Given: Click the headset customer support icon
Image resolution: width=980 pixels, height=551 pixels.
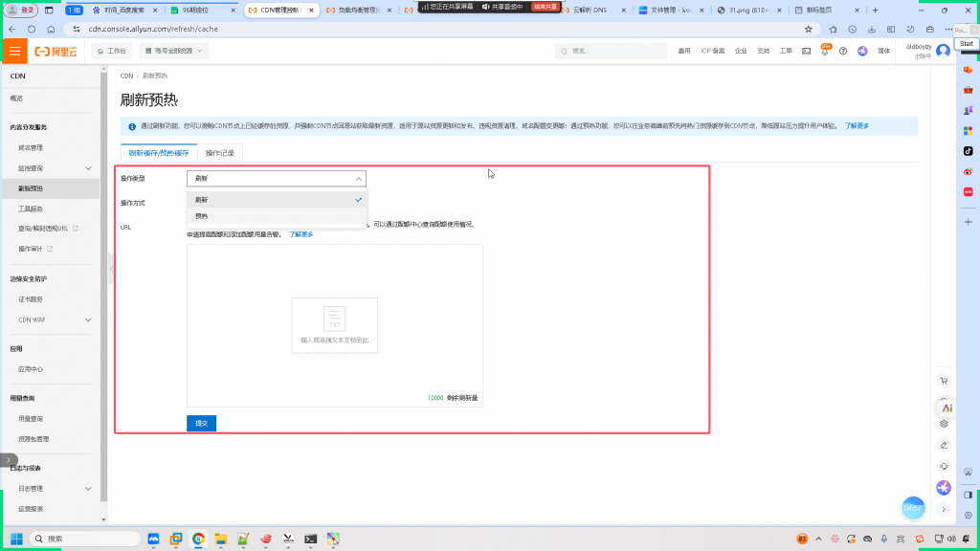Looking at the screenshot, I should coord(944,466).
